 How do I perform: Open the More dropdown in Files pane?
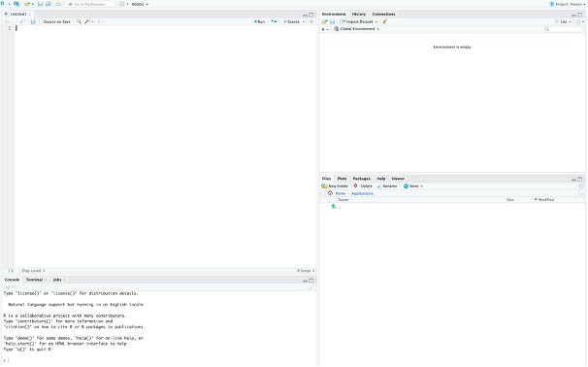[x=413, y=186]
